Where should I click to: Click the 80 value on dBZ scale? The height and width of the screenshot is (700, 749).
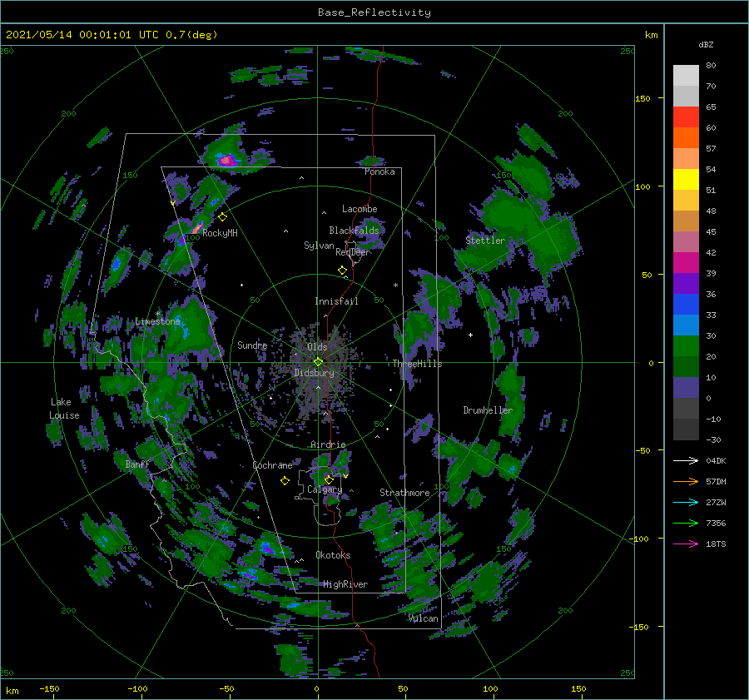click(x=711, y=66)
